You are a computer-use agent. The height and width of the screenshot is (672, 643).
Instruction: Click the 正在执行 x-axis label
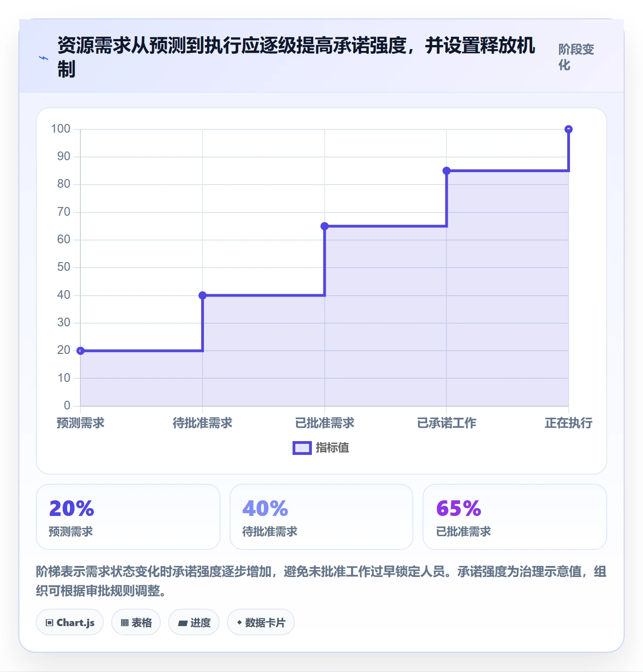point(569,423)
